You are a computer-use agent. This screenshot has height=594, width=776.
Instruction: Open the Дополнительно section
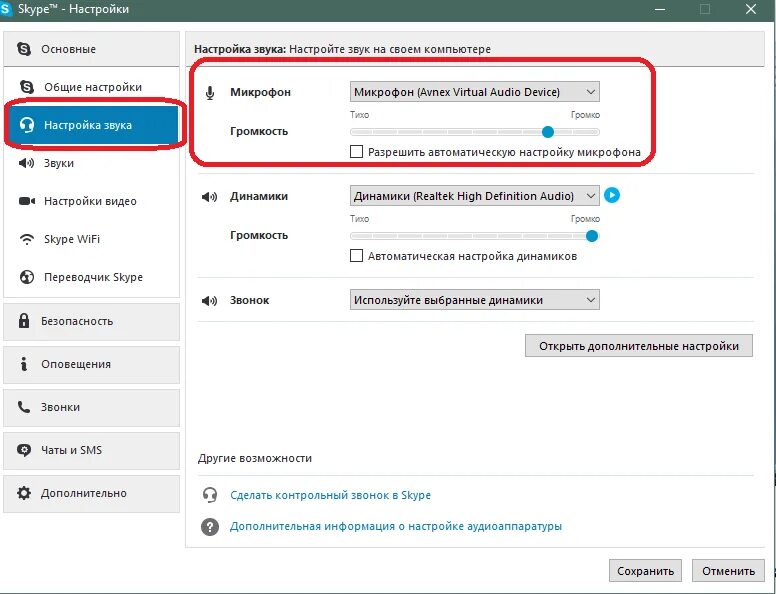click(x=92, y=494)
